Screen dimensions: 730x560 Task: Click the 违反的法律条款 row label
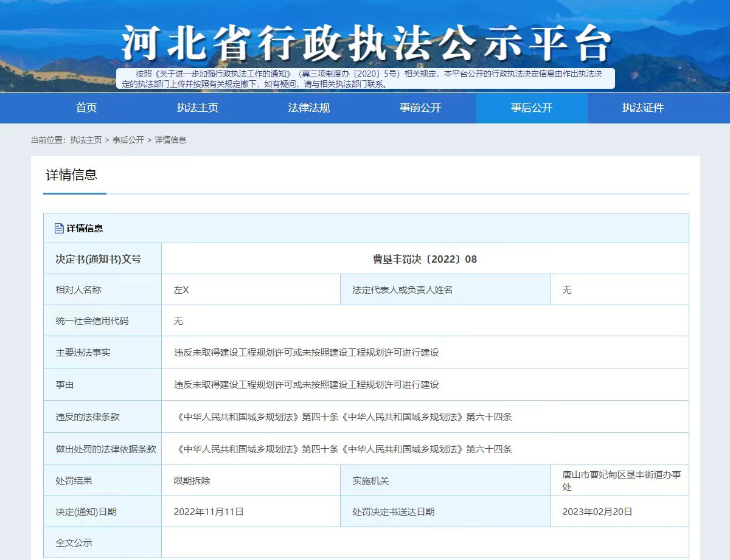(88, 417)
